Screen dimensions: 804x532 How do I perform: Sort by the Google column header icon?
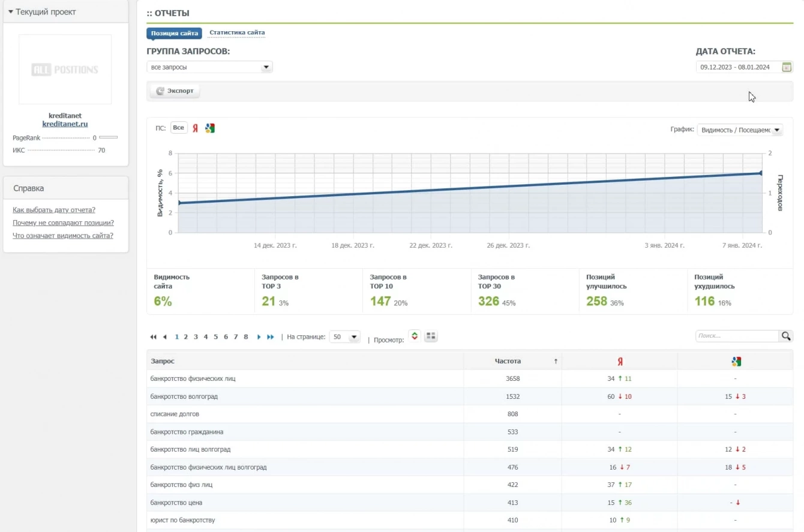[736, 361]
